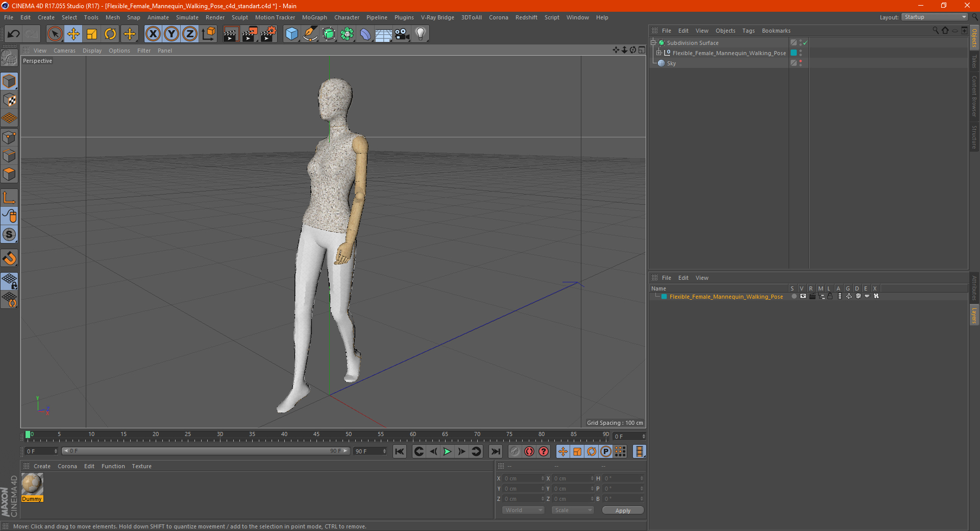Click frame 45 on timeline ruler

click(316, 435)
